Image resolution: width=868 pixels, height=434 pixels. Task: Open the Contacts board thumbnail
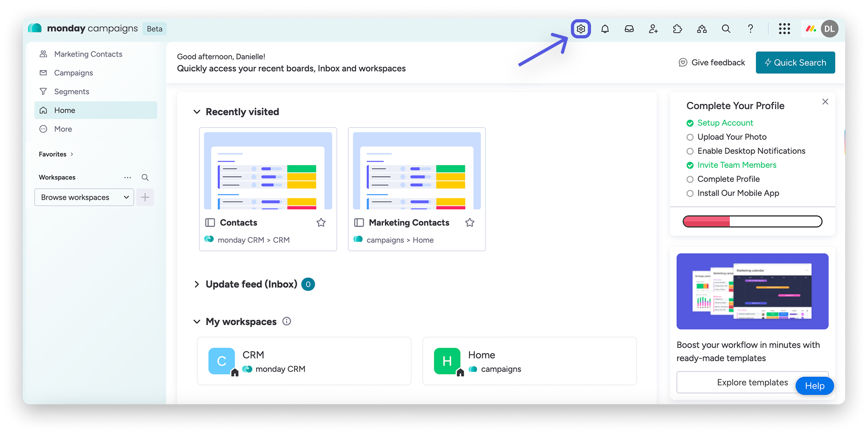[268, 171]
